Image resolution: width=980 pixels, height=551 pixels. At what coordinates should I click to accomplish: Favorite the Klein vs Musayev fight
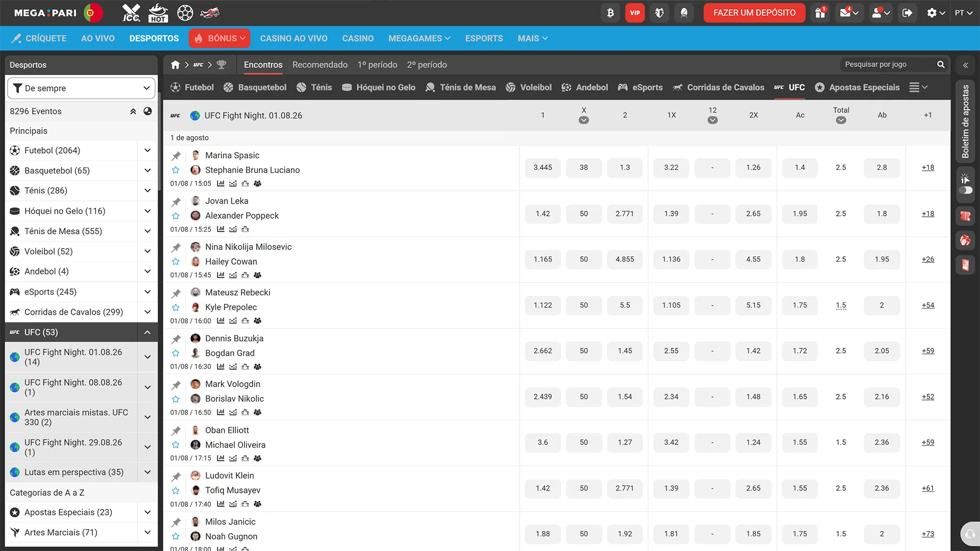[x=176, y=491]
